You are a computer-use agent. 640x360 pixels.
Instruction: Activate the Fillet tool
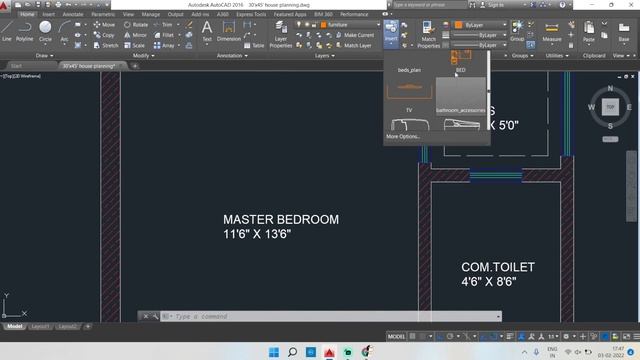tap(164, 35)
